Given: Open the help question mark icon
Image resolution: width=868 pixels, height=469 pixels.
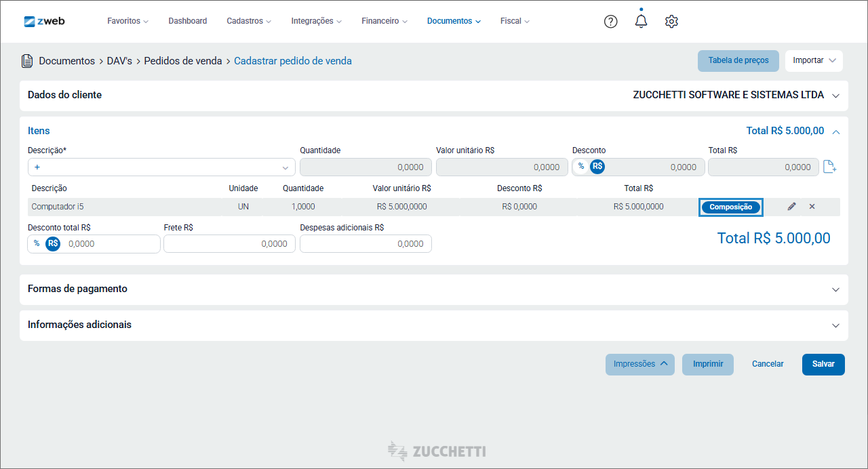Looking at the screenshot, I should coord(610,22).
